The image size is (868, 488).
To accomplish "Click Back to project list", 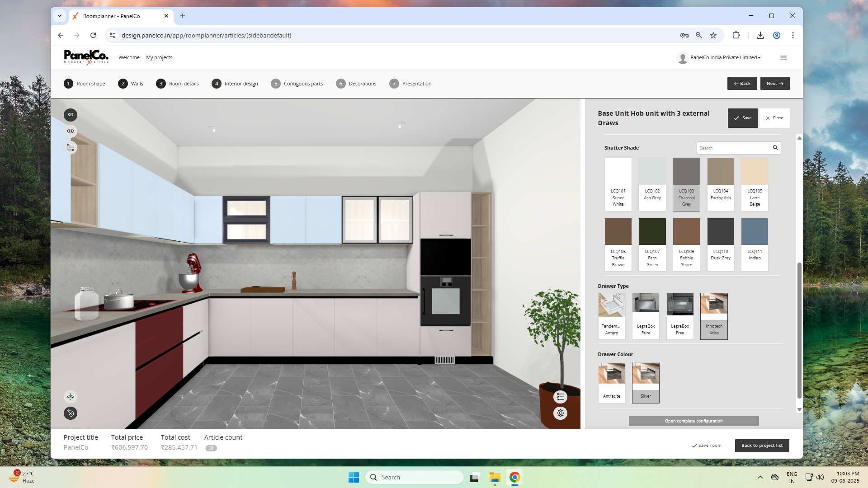I will [762, 446].
